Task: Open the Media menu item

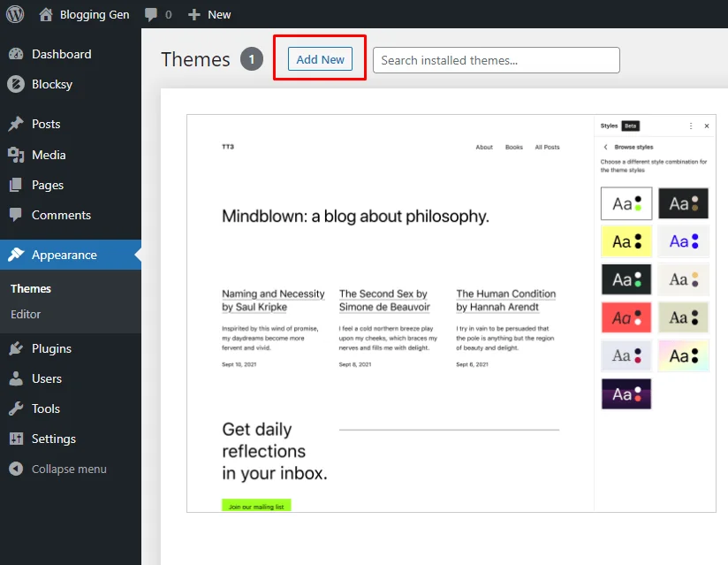Action: tap(49, 155)
